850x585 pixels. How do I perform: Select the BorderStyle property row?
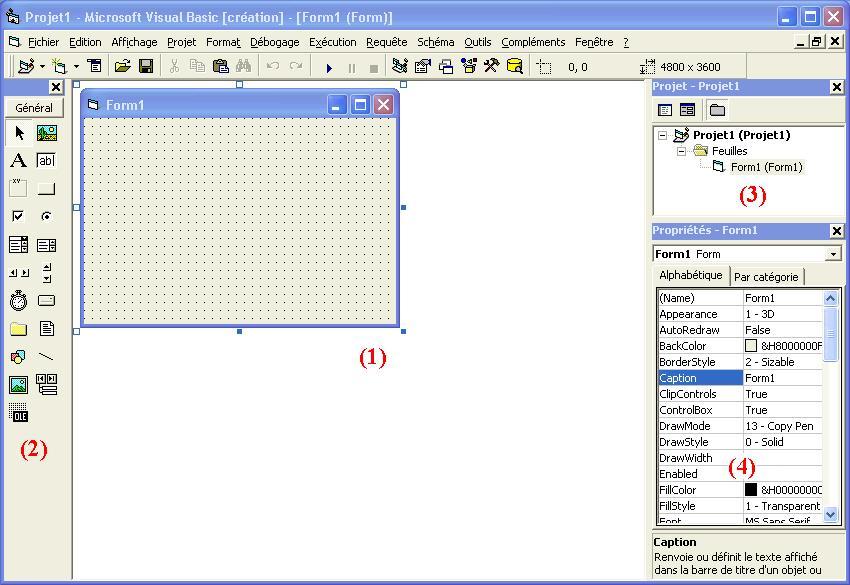(x=740, y=362)
